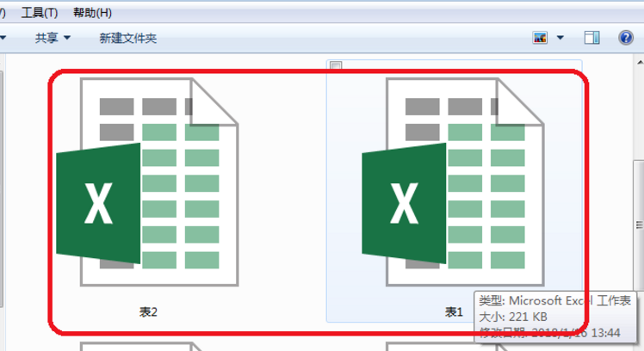Expand the view options dropdown arrow
This screenshot has height=351, width=644.
coord(560,38)
